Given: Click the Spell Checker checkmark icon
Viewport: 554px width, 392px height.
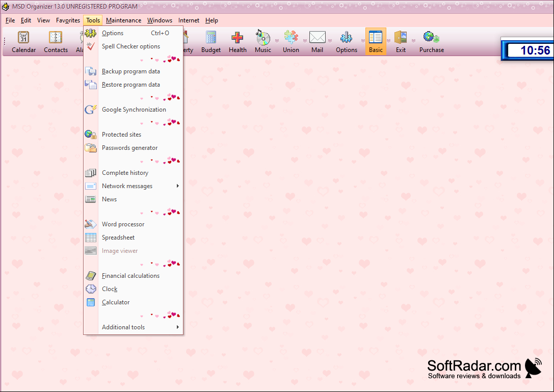Looking at the screenshot, I should click(91, 46).
